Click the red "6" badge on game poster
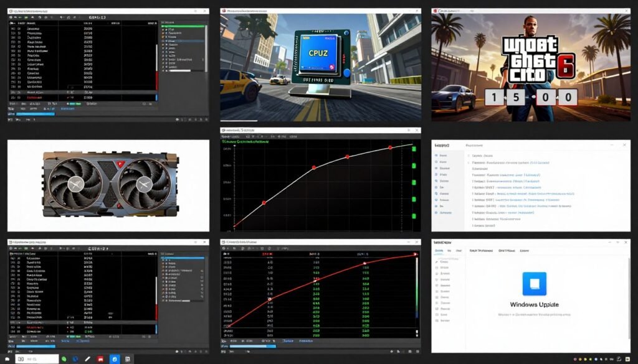Screen dimensions: 638x364 point(566,67)
